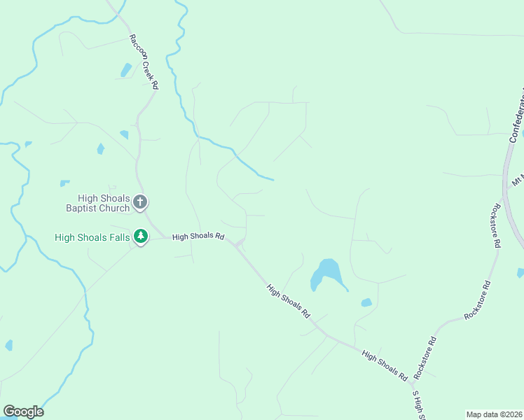
Task: Click the High Shoals Rd label beside the Rockstore junction
Action: (x=385, y=365)
